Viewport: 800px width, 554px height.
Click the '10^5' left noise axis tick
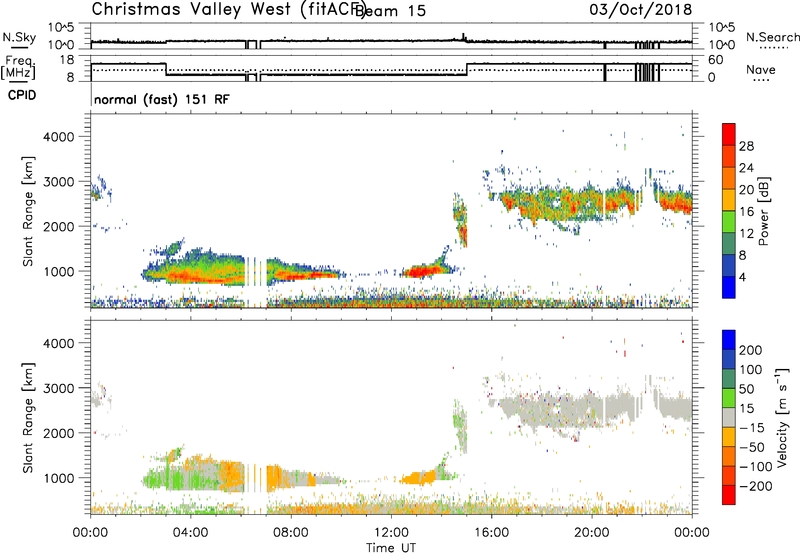(61, 27)
